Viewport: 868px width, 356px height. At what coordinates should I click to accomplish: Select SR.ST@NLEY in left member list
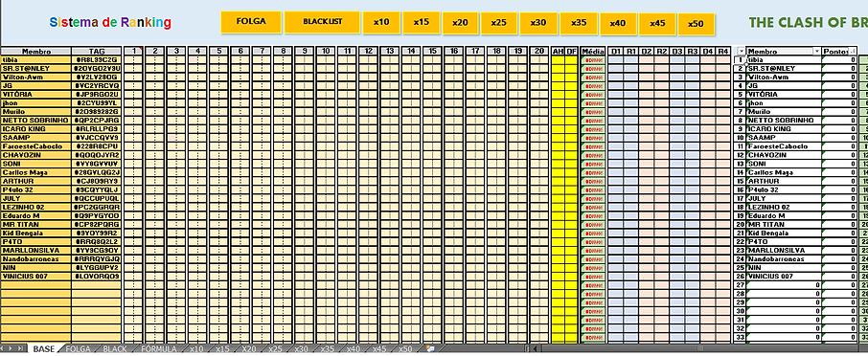36,69
